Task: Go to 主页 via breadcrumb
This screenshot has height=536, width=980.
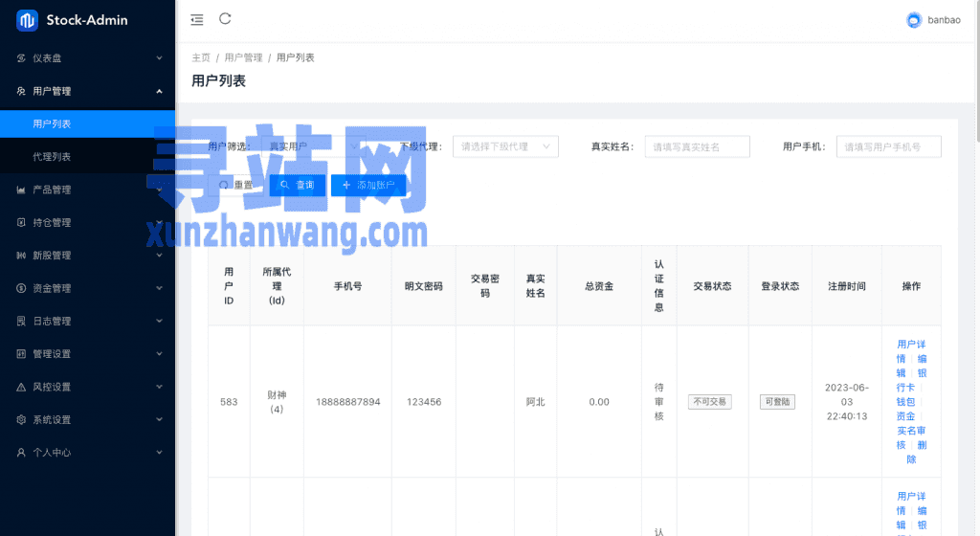Action: 201,57
